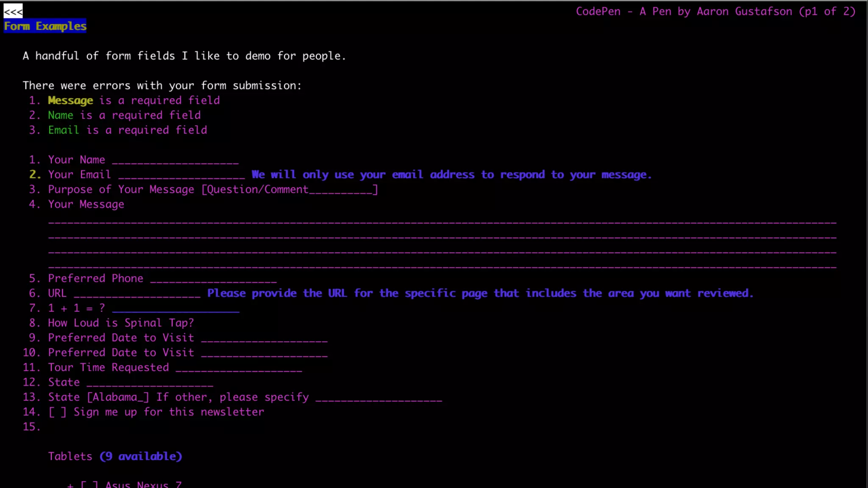Click the Form Examples heading
The height and width of the screenshot is (488, 868).
pyautogui.click(x=45, y=26)
